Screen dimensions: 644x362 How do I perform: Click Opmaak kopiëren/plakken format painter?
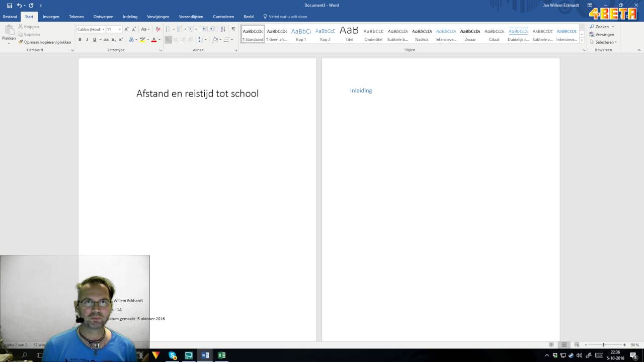click(44, 42)
